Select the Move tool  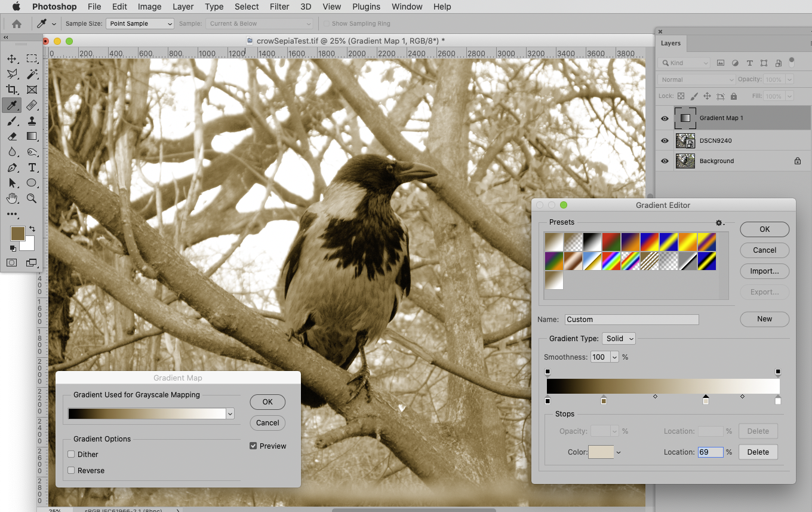click(x=12, y=58)
